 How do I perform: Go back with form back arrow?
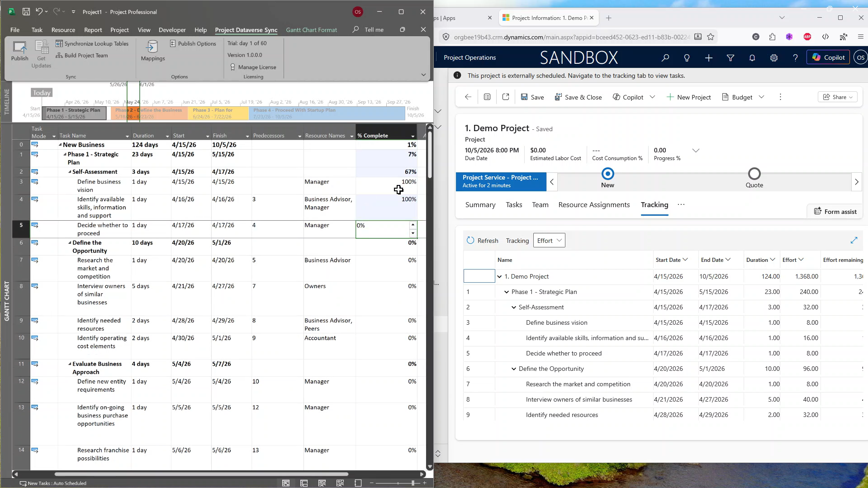click(468, 97)
